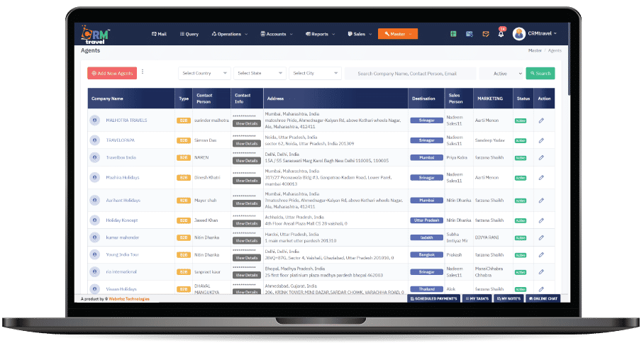Click the ladakh destination tag
644x343 pixels.
click(426, 237)
